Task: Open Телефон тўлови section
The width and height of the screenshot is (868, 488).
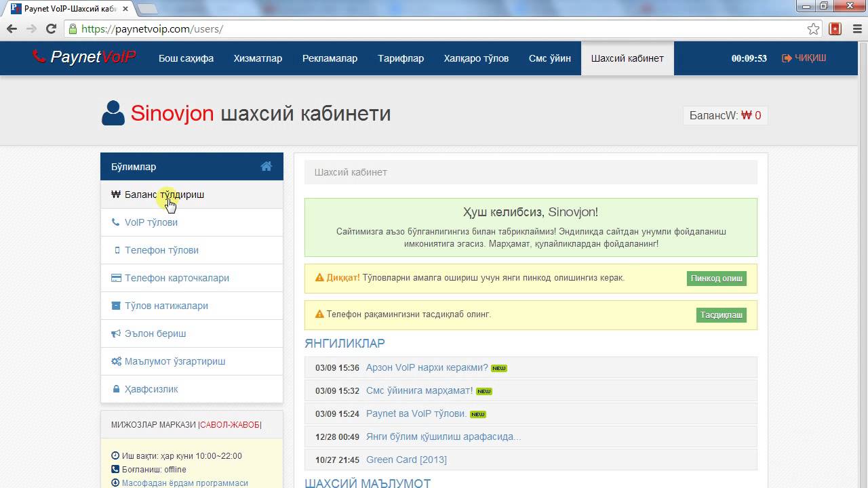Action: (192, 250)
